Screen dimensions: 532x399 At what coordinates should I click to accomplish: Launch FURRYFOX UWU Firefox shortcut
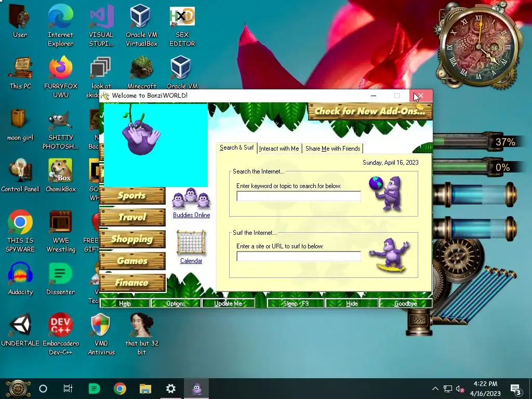pos(60,77)
